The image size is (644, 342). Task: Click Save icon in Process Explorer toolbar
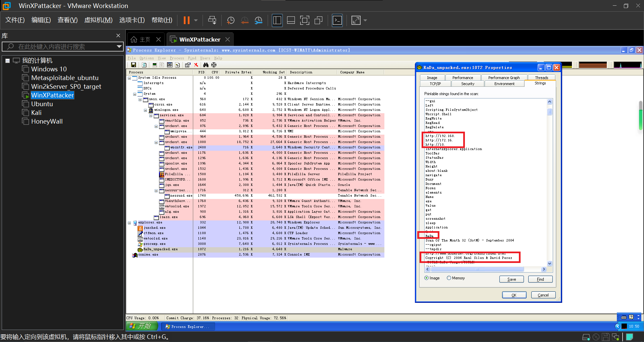pyautogui.click(x=133, y=65)
